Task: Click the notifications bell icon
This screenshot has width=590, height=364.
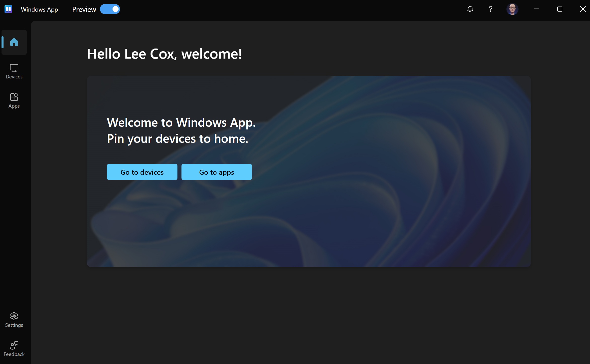Action: pyautogui.click(x=470, y=9)
